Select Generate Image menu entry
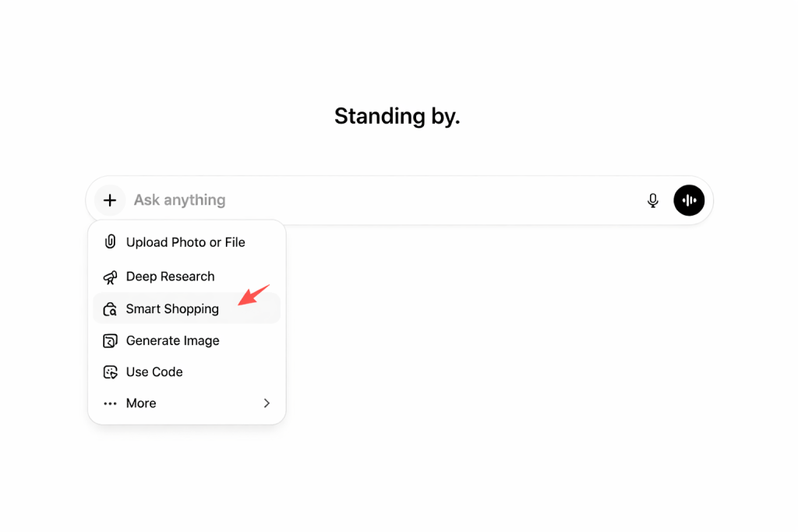 point(172,341)
